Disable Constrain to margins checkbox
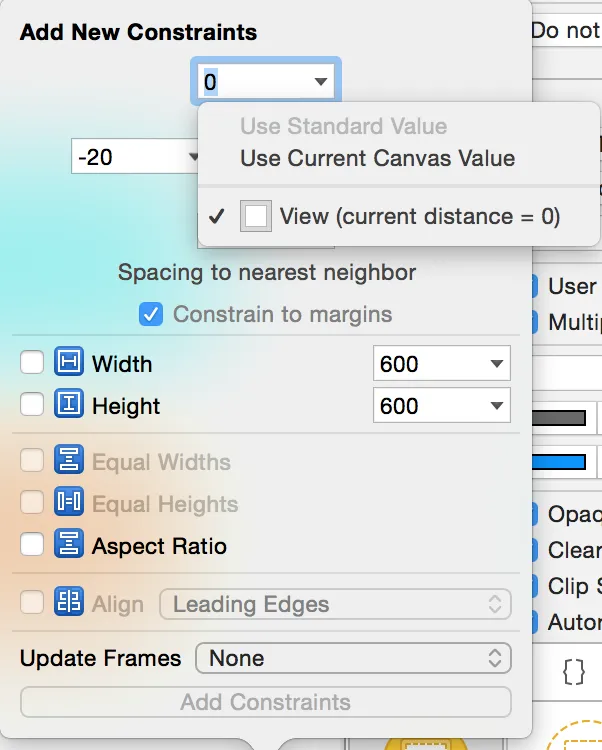This screenshot has height=750, width=602. 152,315
